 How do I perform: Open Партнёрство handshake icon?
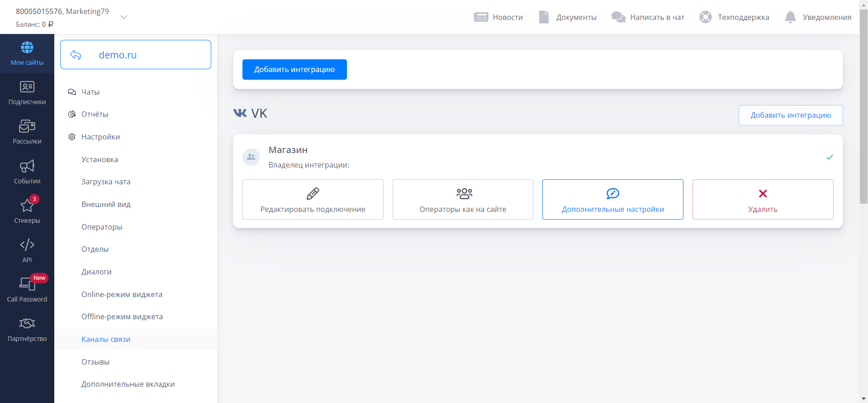click(27, 323)
